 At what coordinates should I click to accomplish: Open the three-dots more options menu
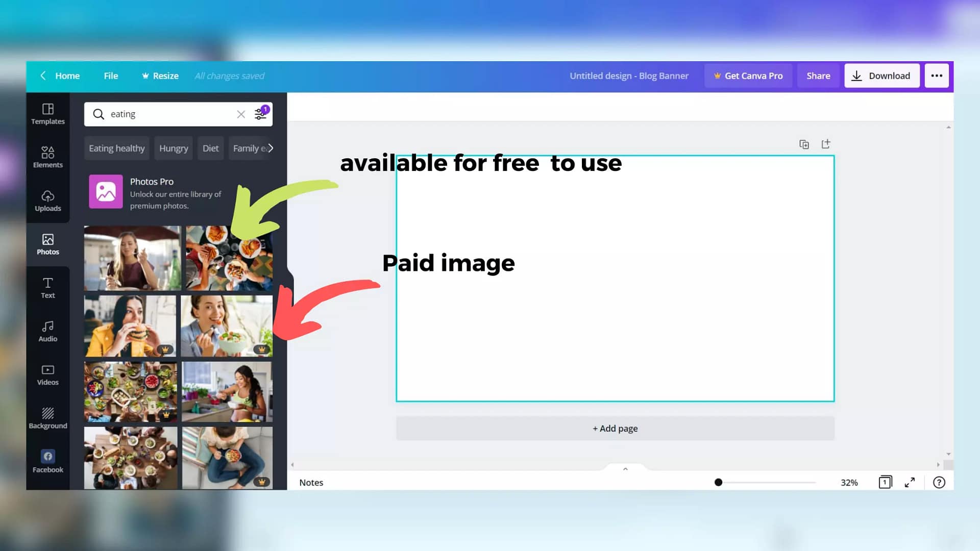tap(936, 76)
